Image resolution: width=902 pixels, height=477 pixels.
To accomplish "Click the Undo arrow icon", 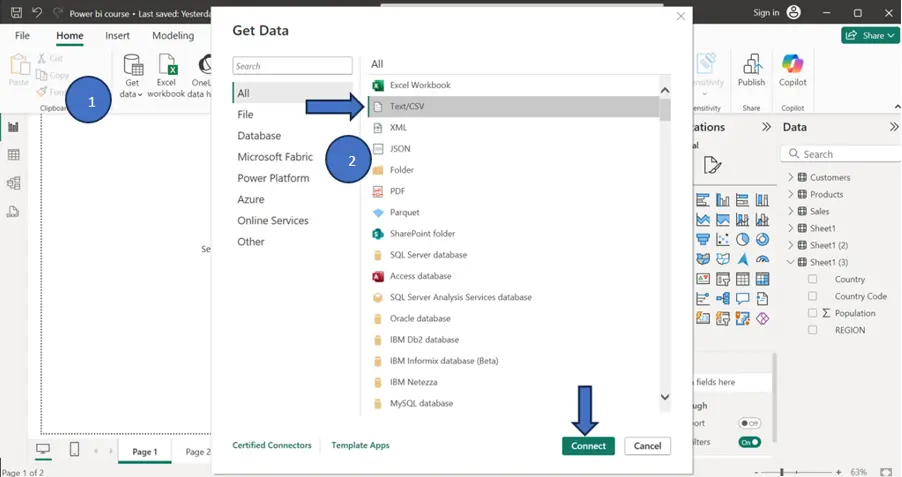I will click(37, 13).
